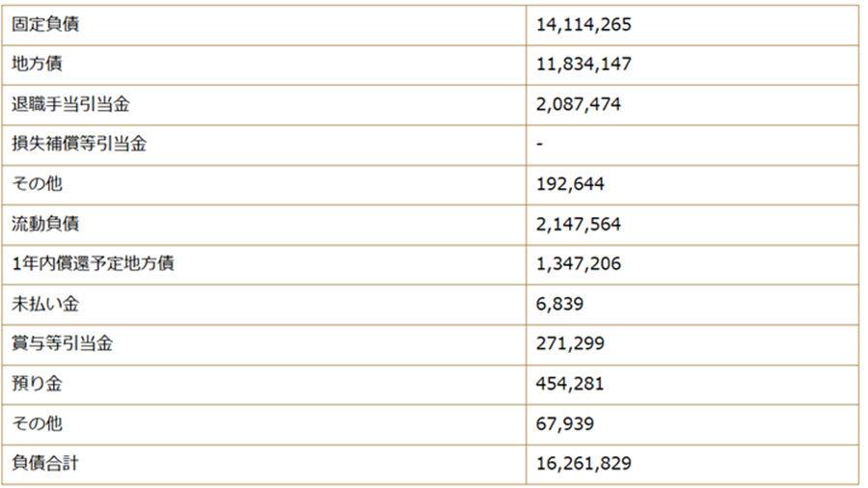The image size is (868, 488).
Task: Click the 流動負債 row label
Action: 45,224
